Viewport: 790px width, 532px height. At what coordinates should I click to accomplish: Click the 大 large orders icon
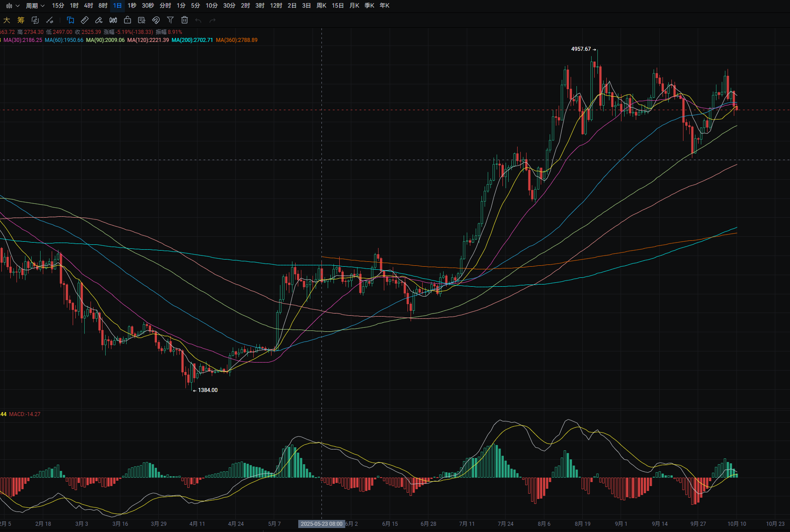7,20
